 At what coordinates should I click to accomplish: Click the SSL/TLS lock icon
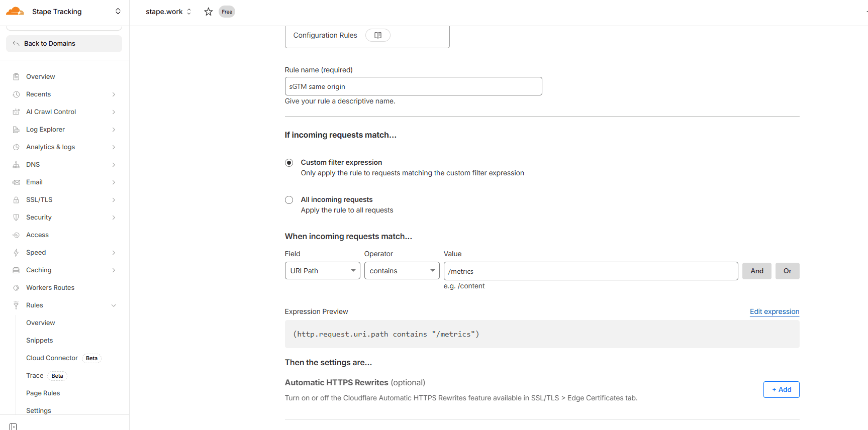coord(16,200)
